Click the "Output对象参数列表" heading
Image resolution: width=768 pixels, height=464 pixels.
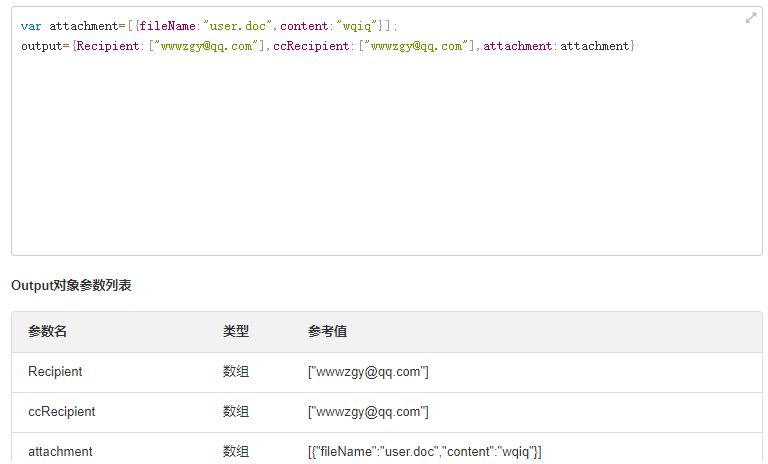(71, 286)
